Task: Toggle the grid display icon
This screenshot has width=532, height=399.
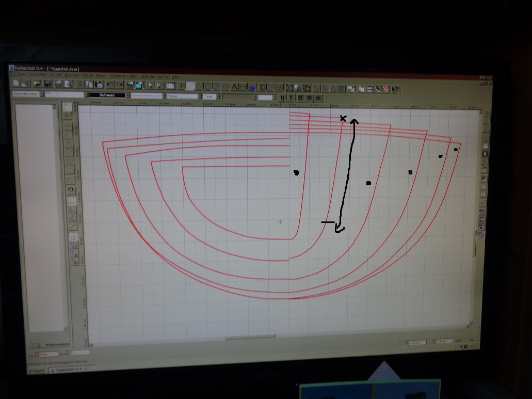Action: (x=170, y=85)
